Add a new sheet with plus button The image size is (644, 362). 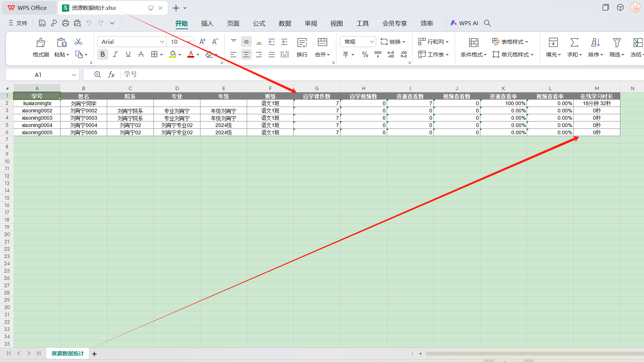tap(94, 354)
